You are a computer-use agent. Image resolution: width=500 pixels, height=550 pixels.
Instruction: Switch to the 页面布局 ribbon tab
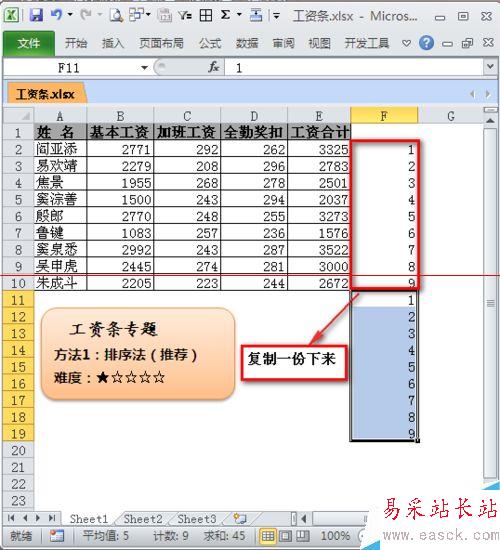(161, 43)
